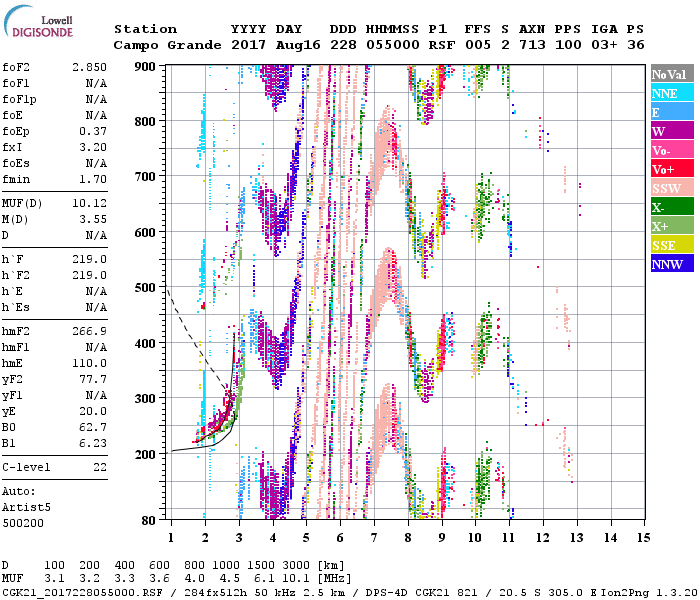Select the C-level value 22

[x=100, y=467]
